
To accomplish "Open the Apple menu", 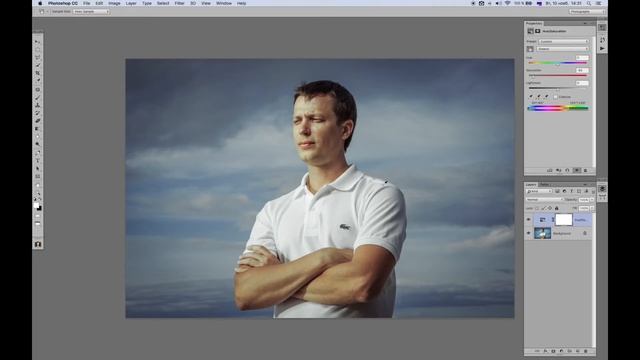I will [x=40, y=3].
